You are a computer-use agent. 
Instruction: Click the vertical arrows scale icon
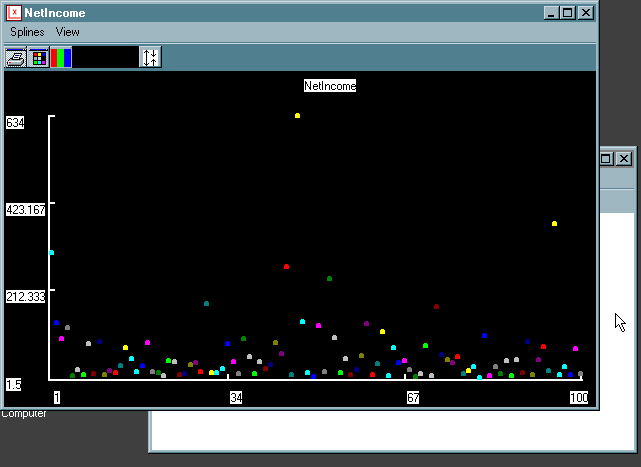150,57
